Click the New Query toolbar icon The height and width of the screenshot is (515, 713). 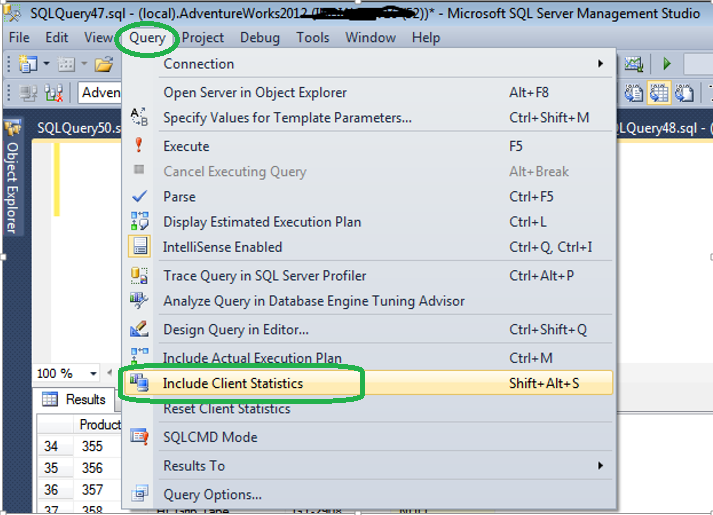click(28, 64)
